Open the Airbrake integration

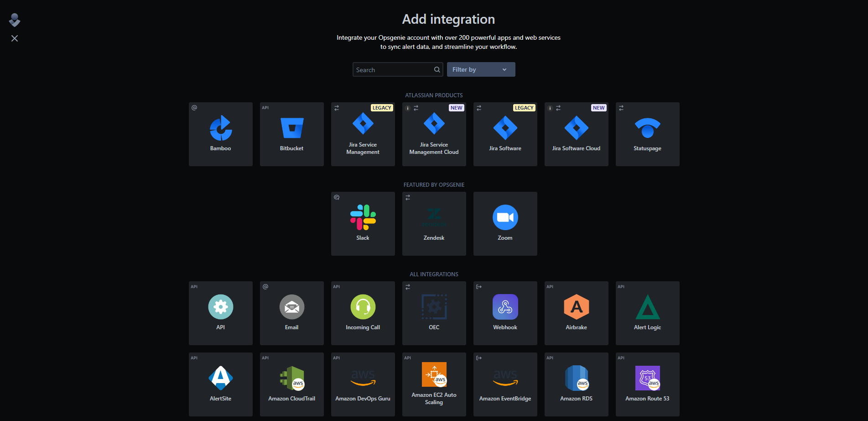576,307
